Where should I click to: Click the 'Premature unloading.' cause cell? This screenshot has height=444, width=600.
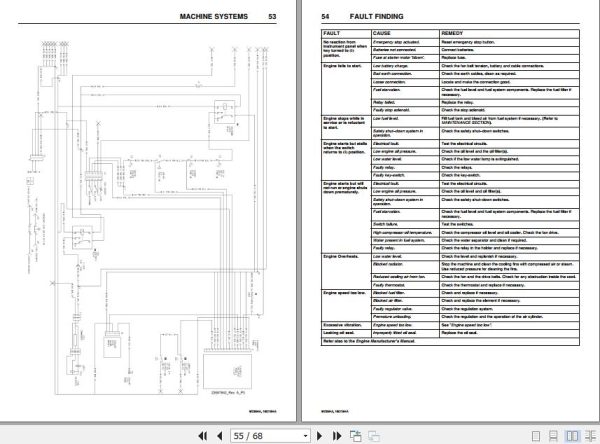tap(405, 317)
